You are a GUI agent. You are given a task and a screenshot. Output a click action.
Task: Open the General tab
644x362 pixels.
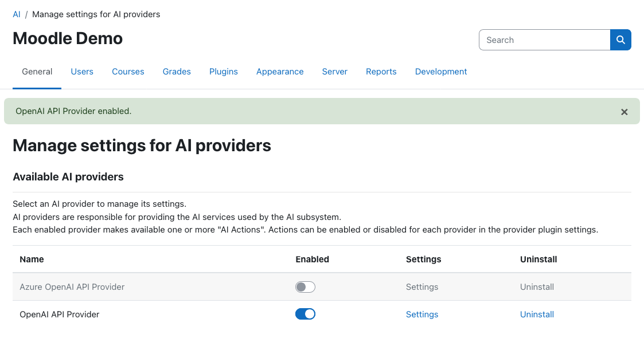pyautogui.click(x=37, y=72)
